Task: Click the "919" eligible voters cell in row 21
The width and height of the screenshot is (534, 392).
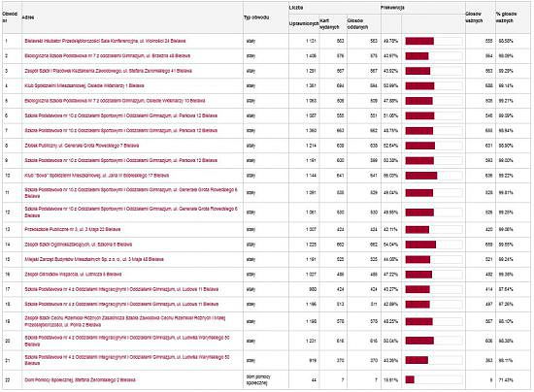Action: pos(313,360)
